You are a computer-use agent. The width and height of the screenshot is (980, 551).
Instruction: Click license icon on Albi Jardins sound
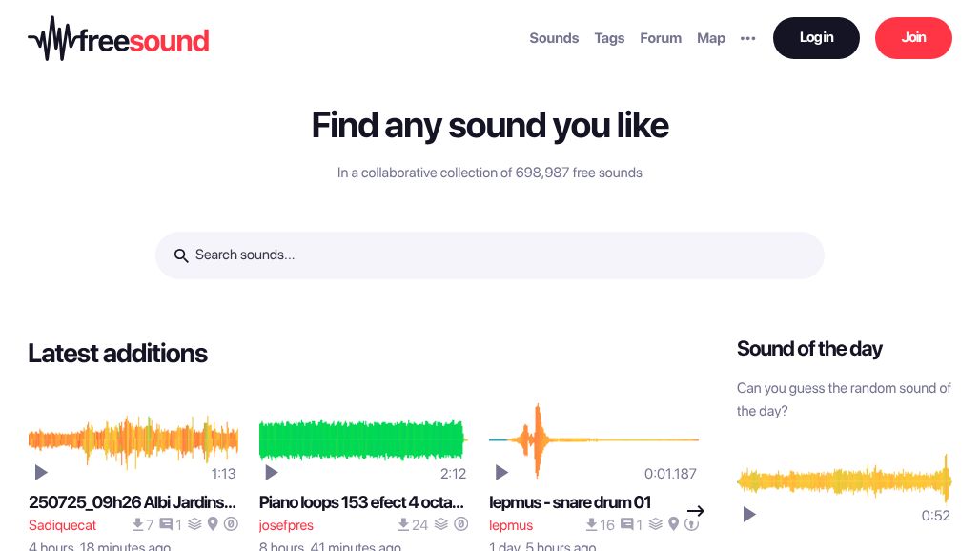point(232,524)
